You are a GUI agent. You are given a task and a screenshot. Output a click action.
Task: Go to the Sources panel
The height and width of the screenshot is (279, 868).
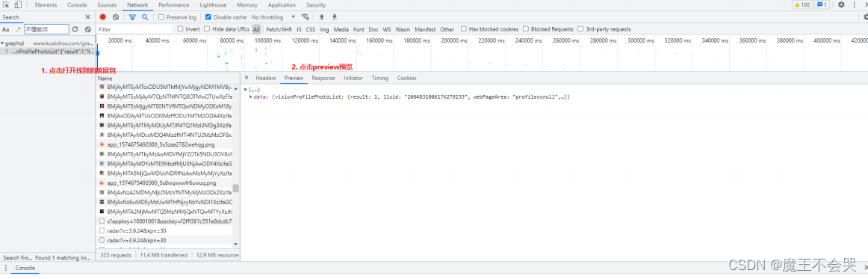107,5
